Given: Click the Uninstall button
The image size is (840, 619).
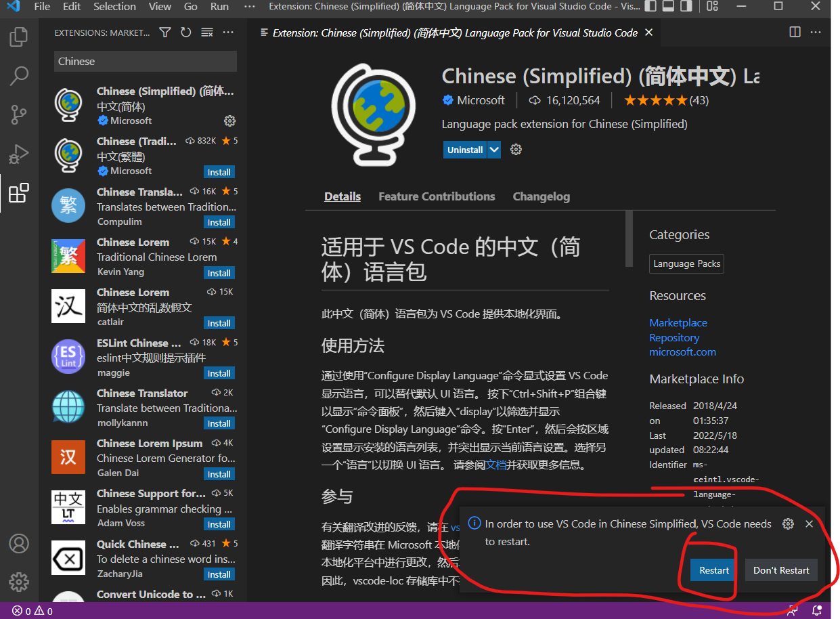Looking at the screenshot, I should [x=466, y=150].
